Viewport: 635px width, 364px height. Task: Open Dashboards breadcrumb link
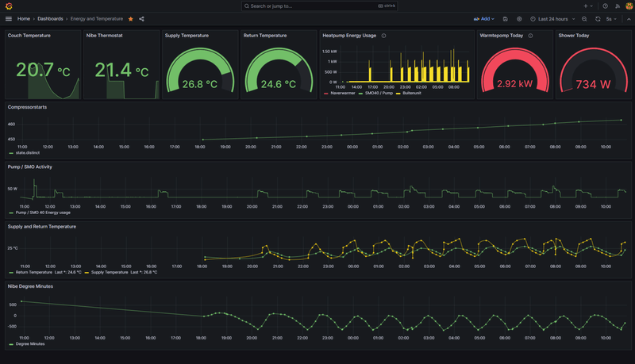50,18
